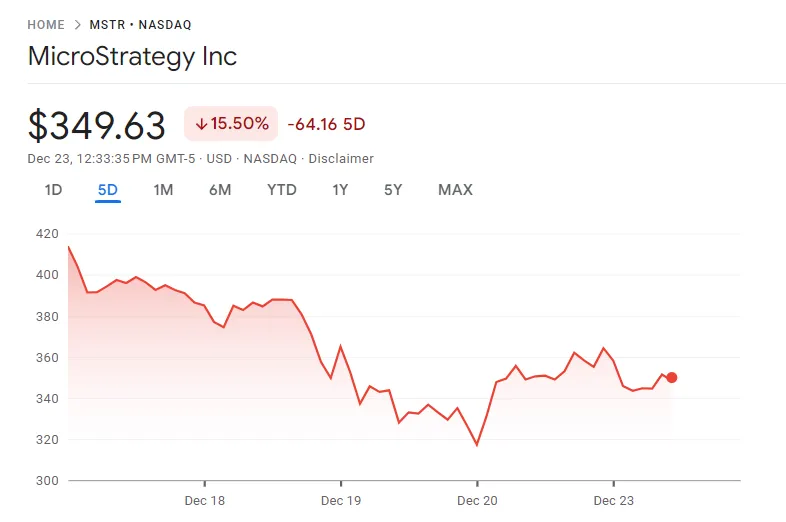Switch chart to 6M range
Image resolution: width=786 pixels, height=522 pixels.
point(220,190)
